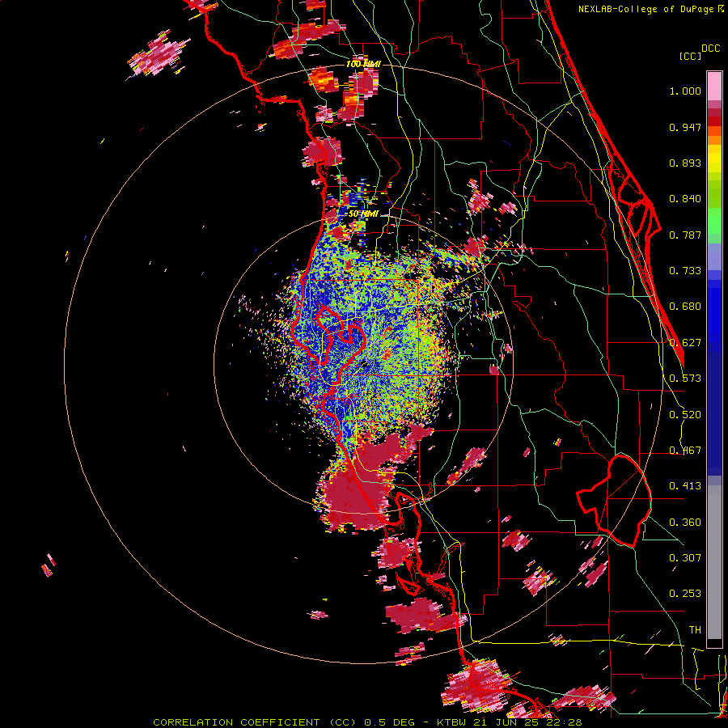Click the 0.467 legend value

coord(685,451)
